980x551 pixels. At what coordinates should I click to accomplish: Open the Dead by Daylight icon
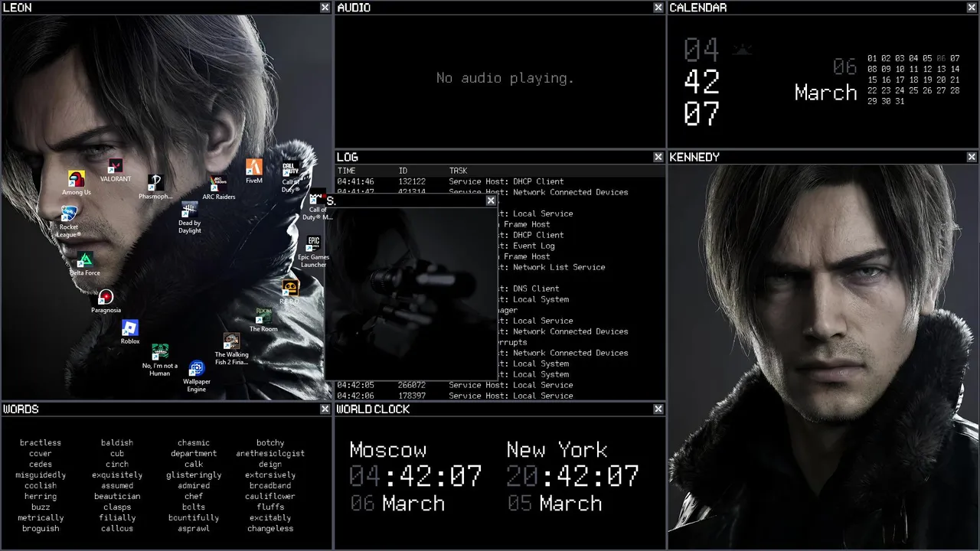(190, 218)
